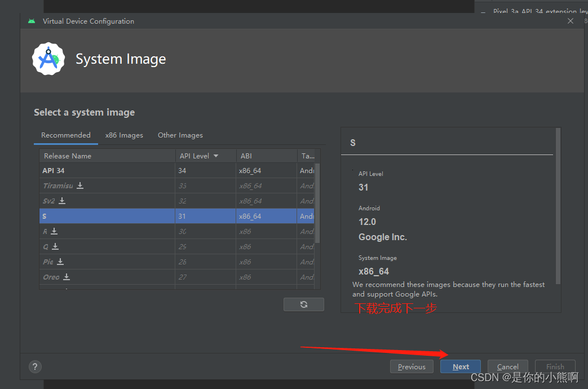Close the Virtual Device Configuration dialog
This screenshot has height=389, width=588.
click(571, 21)
